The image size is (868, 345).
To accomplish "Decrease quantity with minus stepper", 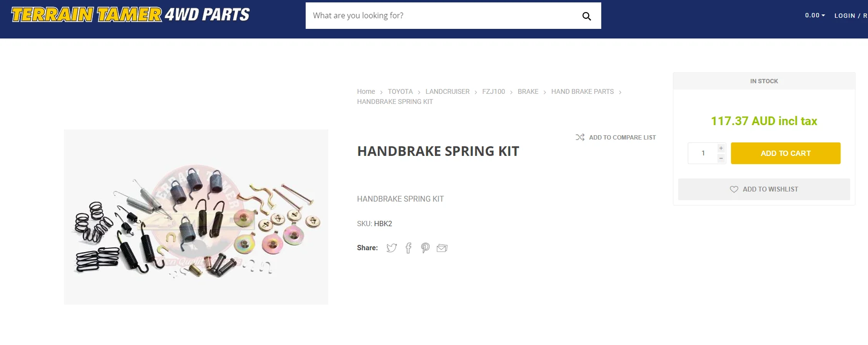I will click(x=721, y=158).
